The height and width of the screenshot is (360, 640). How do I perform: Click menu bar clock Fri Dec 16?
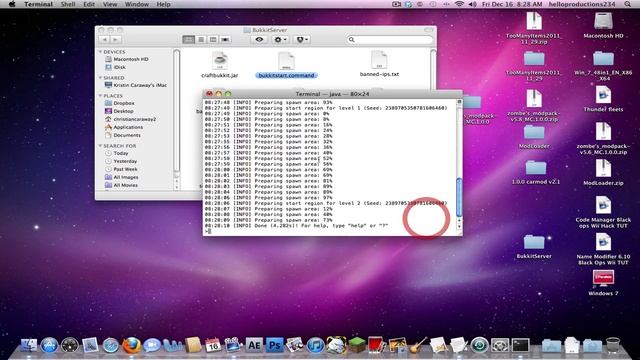512,4
